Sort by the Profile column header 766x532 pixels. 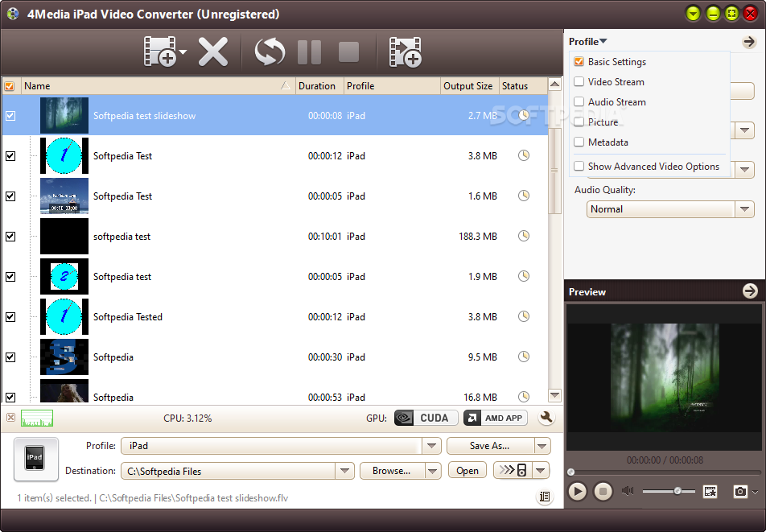393,86
